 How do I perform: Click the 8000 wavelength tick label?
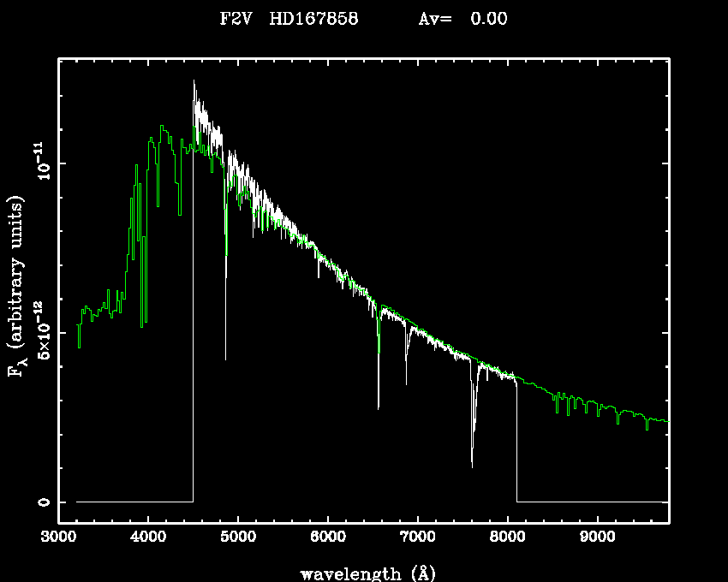(x=507, y=538)
